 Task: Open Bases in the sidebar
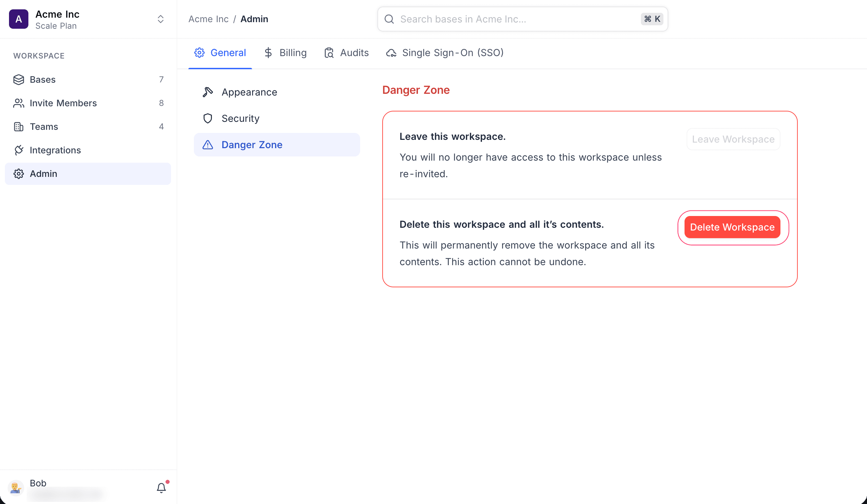point(88,80)
